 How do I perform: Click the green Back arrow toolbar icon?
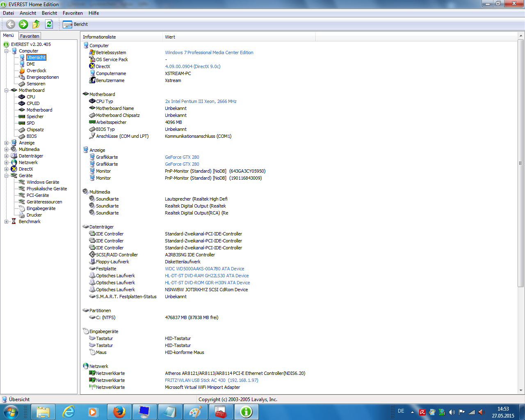click(x=11, y=24)
